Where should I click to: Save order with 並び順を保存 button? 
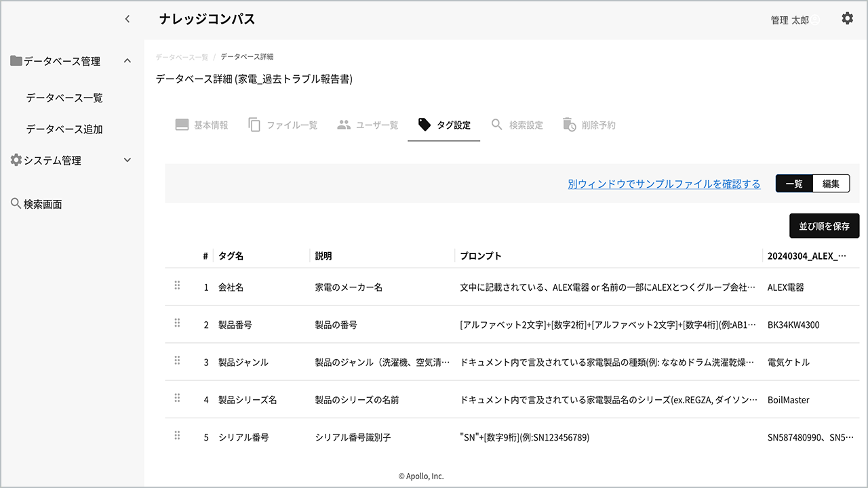824,226
